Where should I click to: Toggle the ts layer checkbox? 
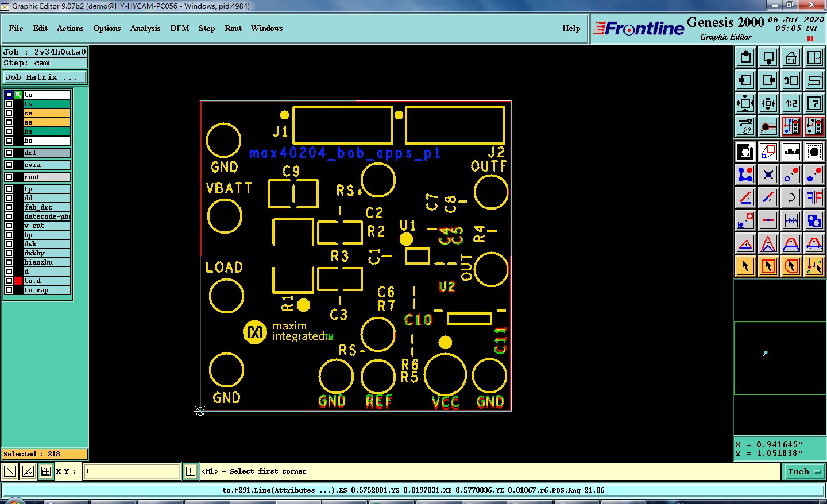[9, 104]
